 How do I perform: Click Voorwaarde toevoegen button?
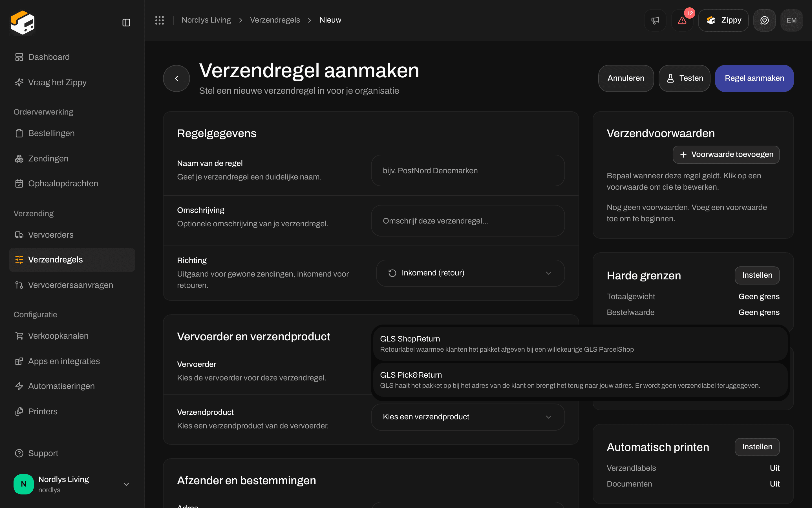[726, 155]
